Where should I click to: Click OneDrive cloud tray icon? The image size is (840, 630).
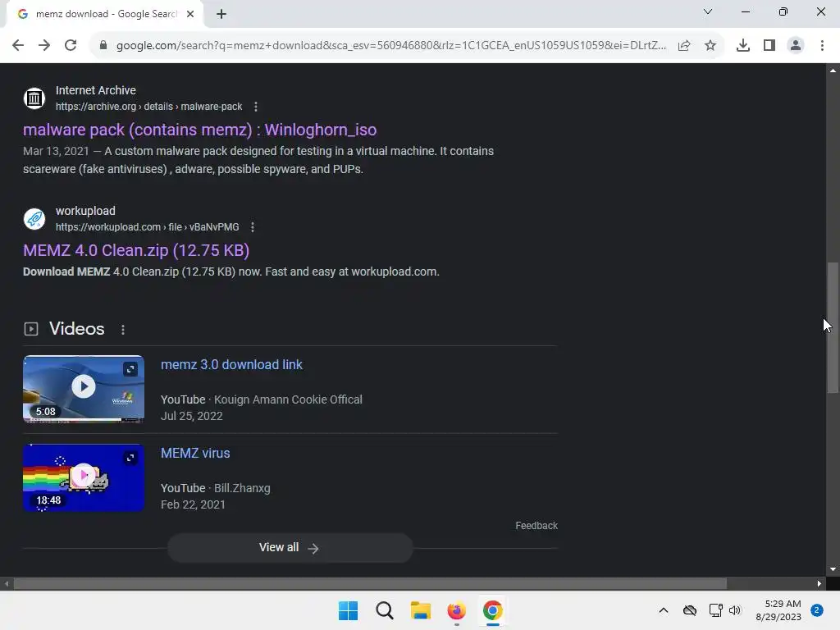(x=689, y=610)
